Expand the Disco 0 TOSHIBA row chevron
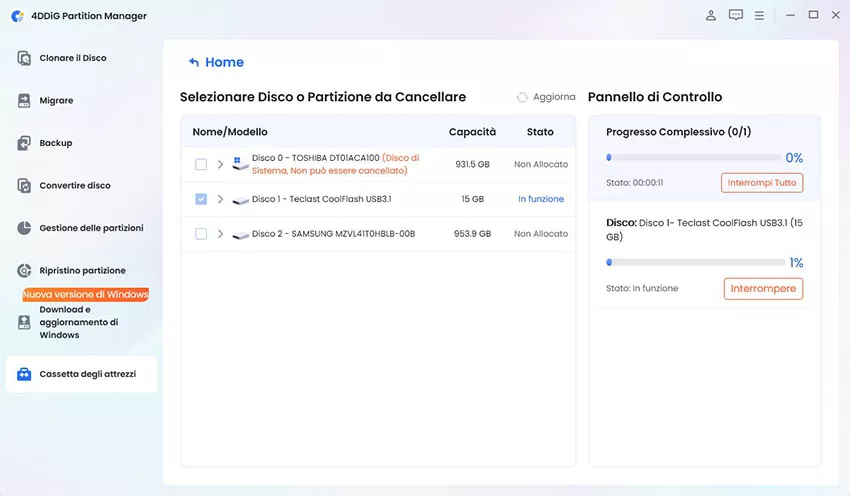The height and width of the screenshot is (496, 850). click(x=220, y=164)
